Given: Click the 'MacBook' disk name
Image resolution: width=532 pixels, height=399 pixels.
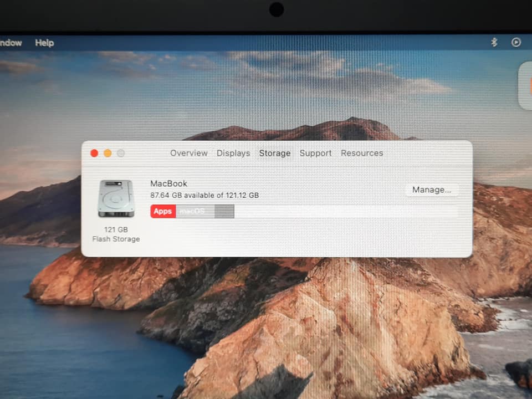Looking at the screenshot, I should pyautogui.click(x=168, y=183).
